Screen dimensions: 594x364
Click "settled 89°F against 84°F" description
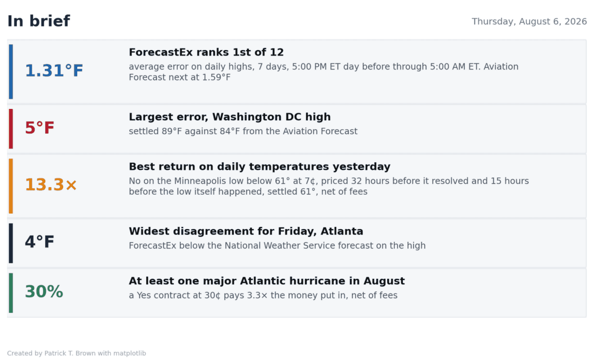243,131
